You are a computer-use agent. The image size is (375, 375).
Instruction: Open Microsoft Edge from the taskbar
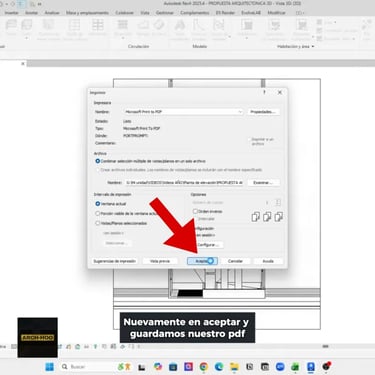click(x=219, y=367)
